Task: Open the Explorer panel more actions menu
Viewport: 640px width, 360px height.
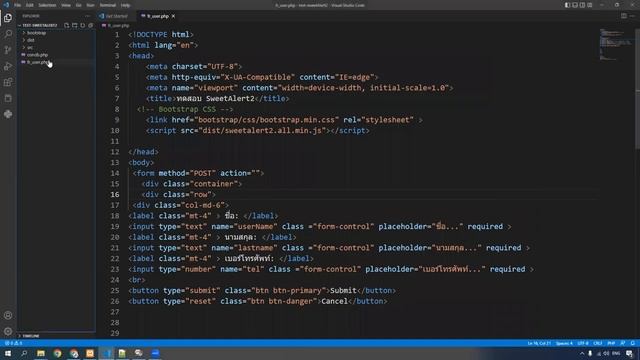Action: tap(87, 16)
